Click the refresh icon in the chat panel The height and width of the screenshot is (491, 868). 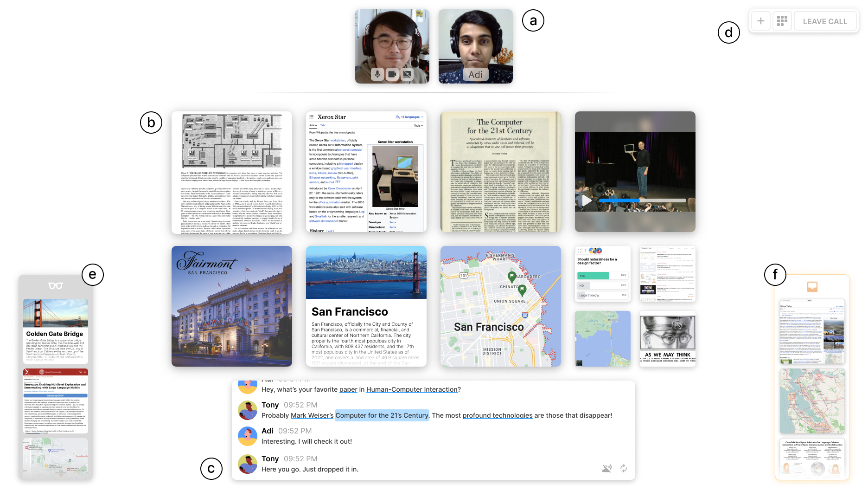[x=624, y=468]
